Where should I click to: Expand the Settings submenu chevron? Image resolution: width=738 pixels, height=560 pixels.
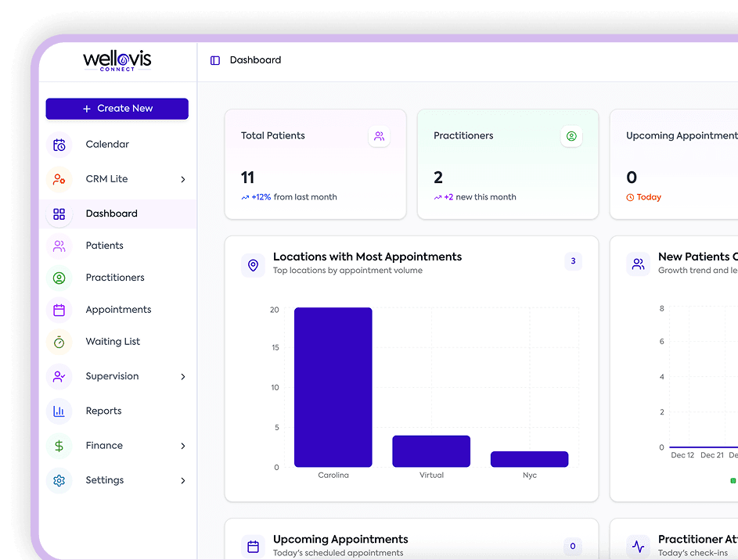183,480
